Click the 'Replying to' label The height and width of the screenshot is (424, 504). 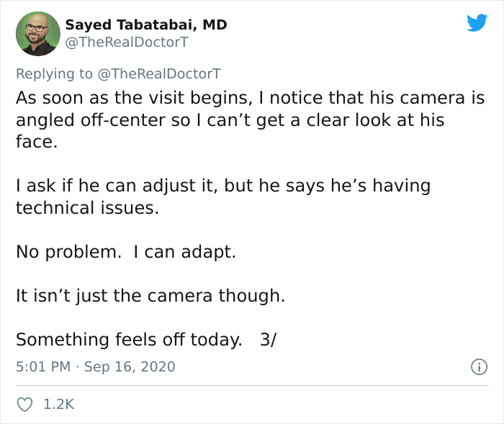55,73
